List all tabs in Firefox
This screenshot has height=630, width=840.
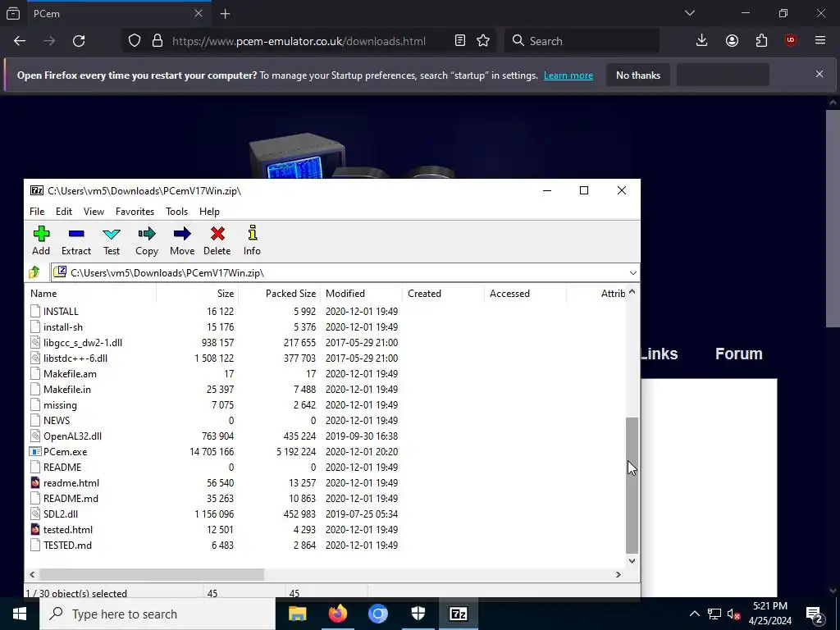(690, 13)
